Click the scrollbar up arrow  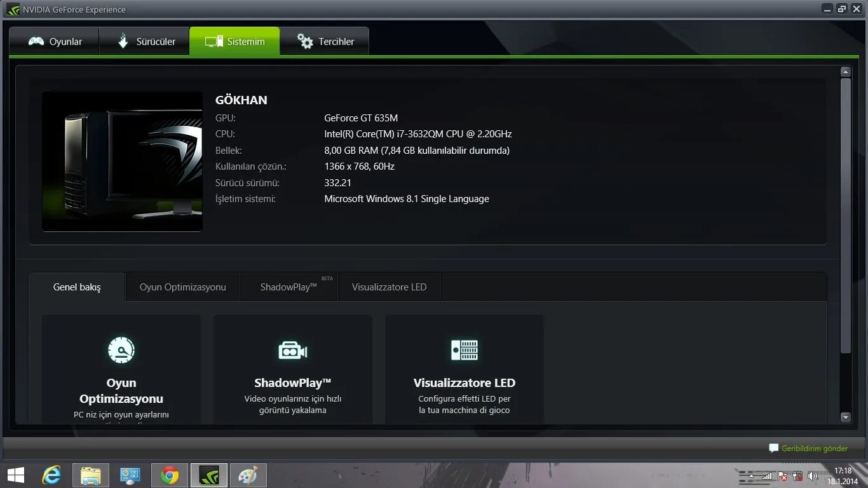(x=845, y=72)
